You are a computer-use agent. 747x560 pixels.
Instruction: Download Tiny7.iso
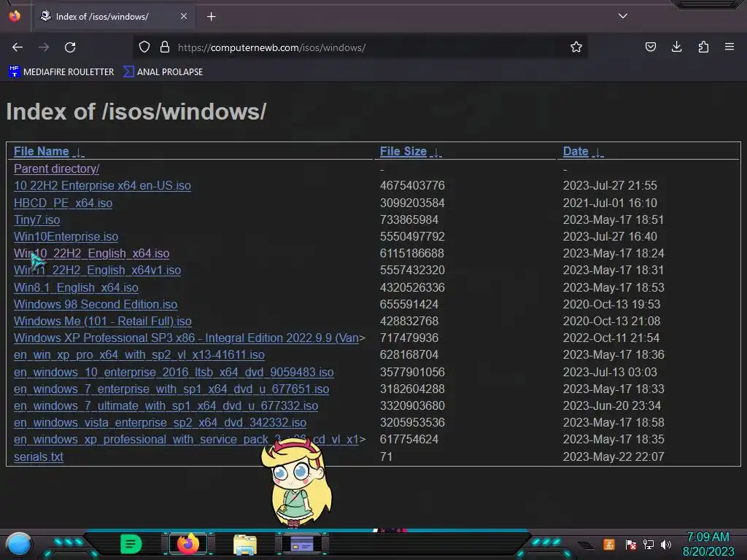tap(36, 220)
